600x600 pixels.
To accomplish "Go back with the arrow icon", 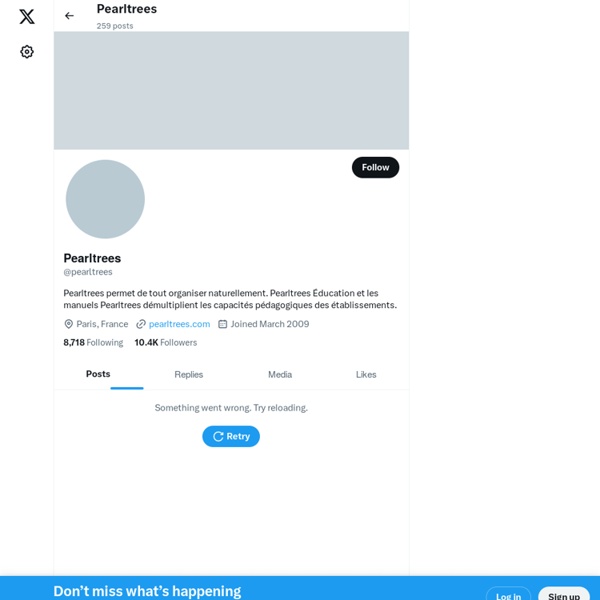I will point(69,16).
